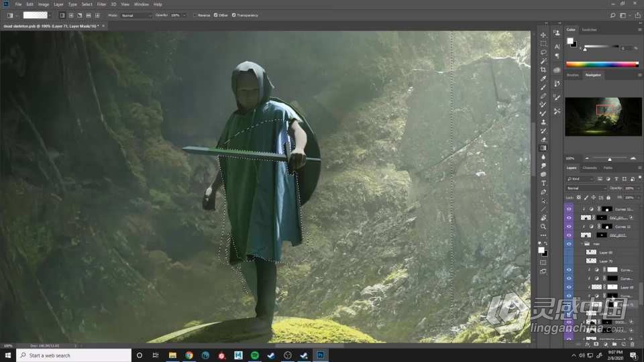644x362 pixels.
Task: Select the Zoom tool
Action: tap(543, 227)
